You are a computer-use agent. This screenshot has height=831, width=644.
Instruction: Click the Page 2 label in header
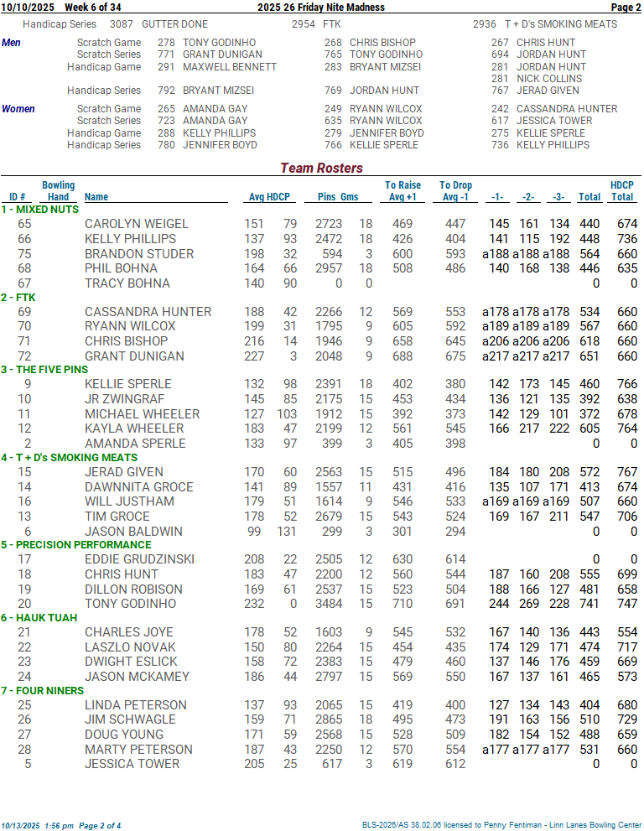(x=626, y=8)
